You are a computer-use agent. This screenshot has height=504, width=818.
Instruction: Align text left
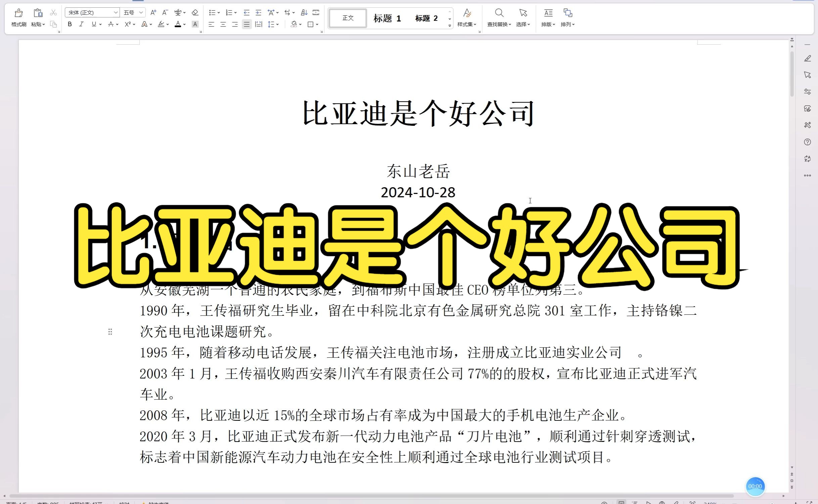tap(211, 24)
